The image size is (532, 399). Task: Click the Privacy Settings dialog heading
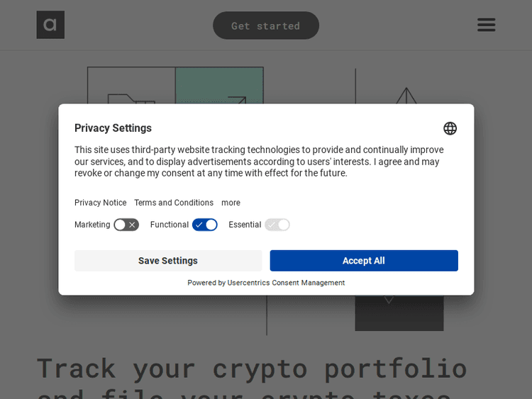113,128
